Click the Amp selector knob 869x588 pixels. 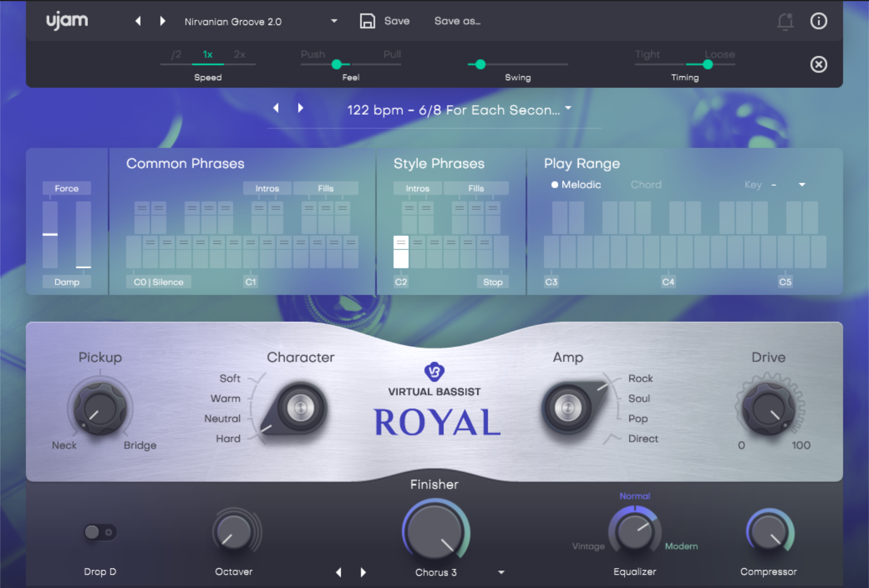(x=568, y=408)
